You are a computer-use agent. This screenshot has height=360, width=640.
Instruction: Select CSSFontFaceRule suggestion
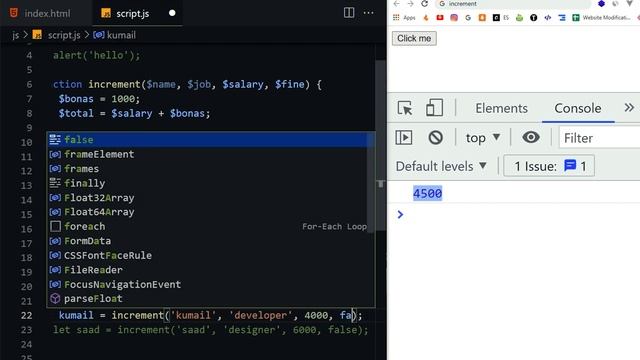[207, 256]
